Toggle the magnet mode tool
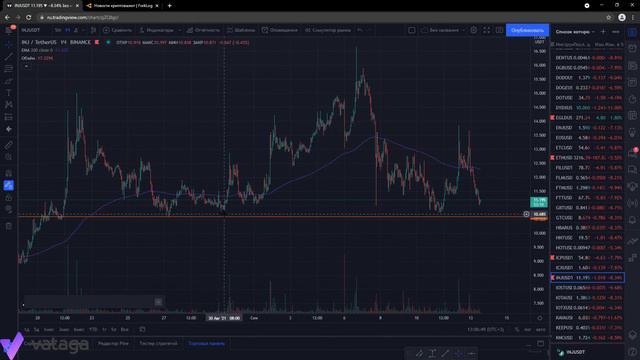This screenshot has height=360, width=640. pos(9,173)
